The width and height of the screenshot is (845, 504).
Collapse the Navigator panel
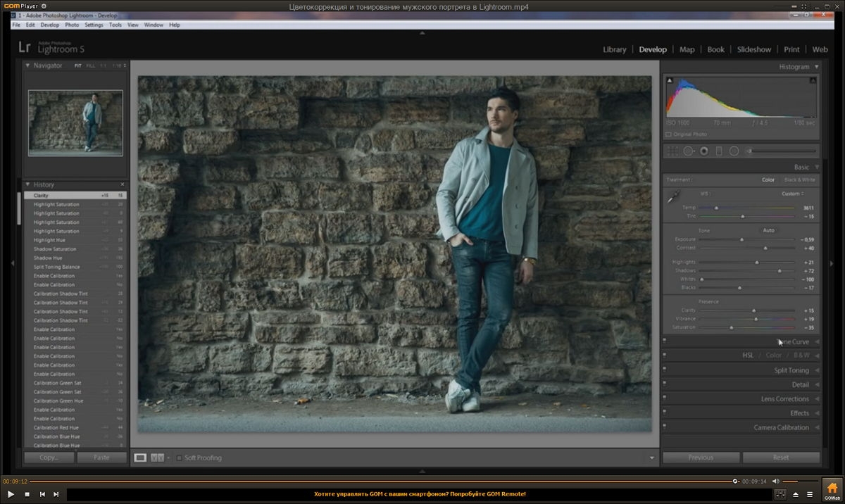[28, 65]
